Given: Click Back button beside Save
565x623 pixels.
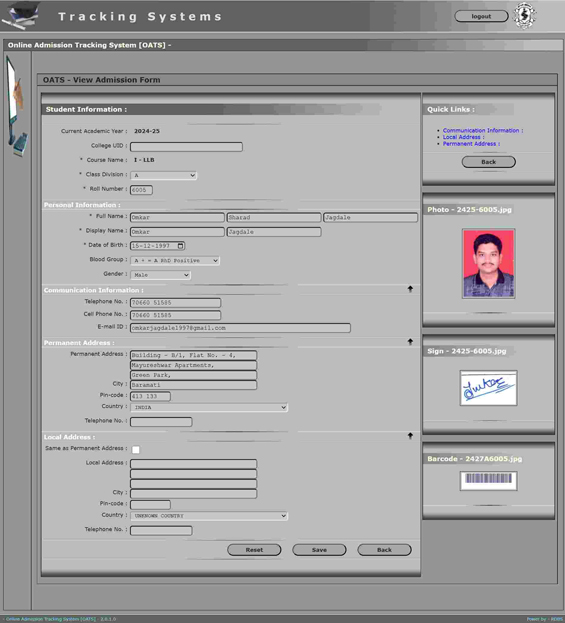Looking at the screenshot, I should point(384,550).
